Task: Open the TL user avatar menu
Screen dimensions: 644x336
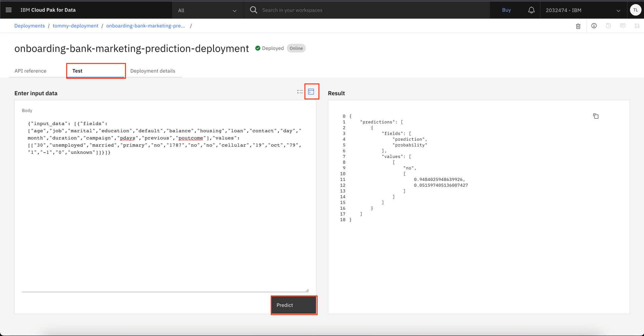Action: (x=636, y=10)
